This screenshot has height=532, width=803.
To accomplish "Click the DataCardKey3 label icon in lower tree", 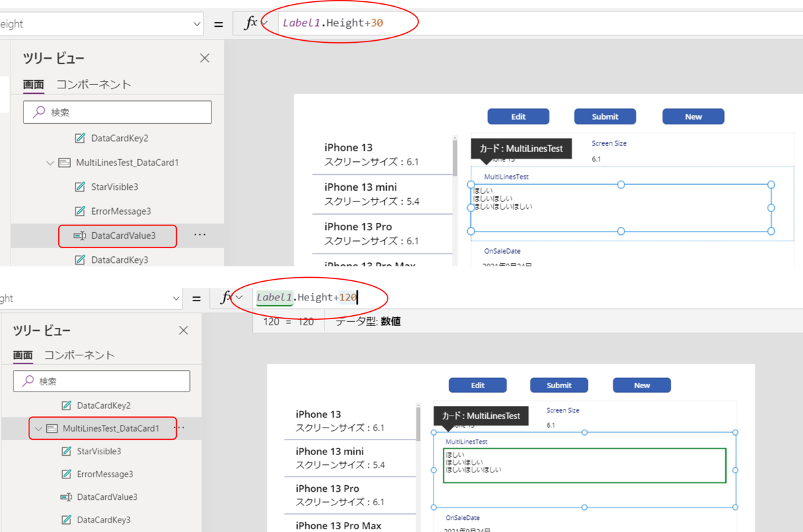I will [66, 520].
